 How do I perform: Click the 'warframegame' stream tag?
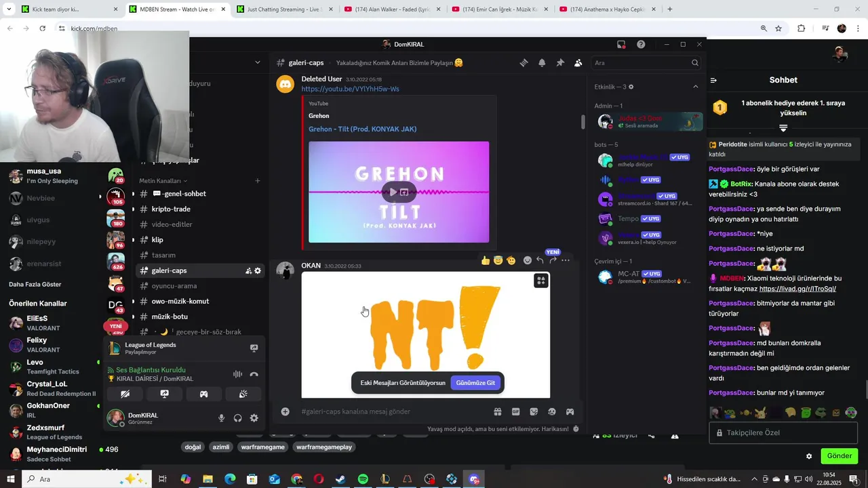(263, 447)
